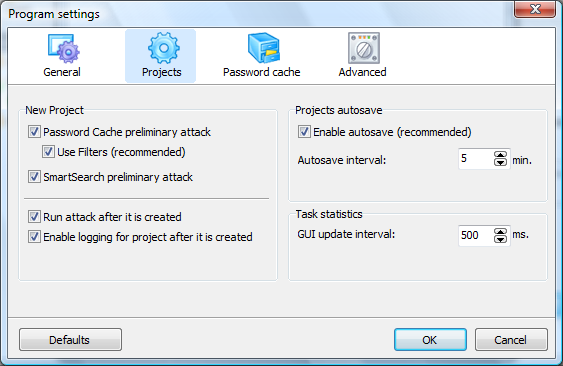Screen dimensions: 563x366
Task: Decrease Autosave interval with down arrow
Action: coord(501,162)
